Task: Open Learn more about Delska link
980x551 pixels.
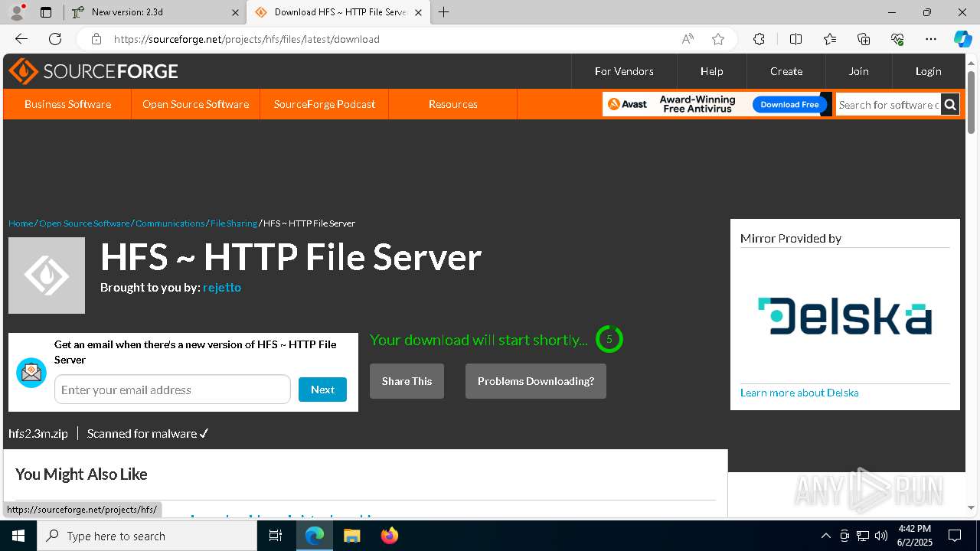Action: point(799,393)
